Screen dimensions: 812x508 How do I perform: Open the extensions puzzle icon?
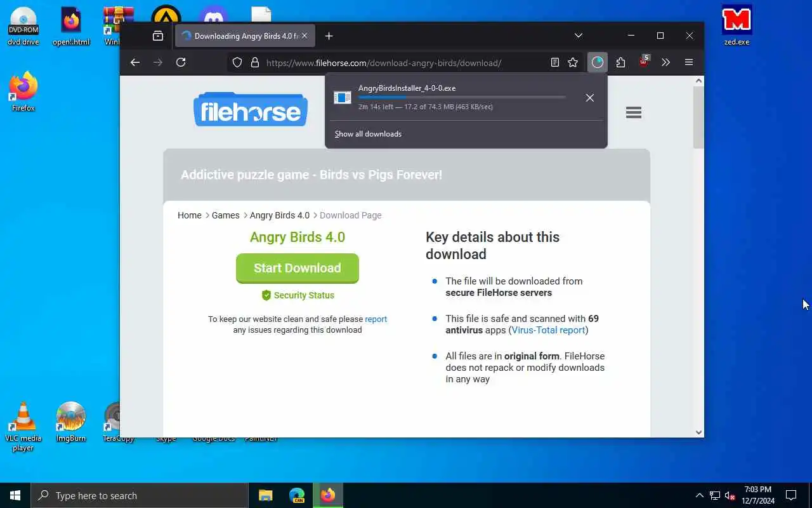point(620,62)
